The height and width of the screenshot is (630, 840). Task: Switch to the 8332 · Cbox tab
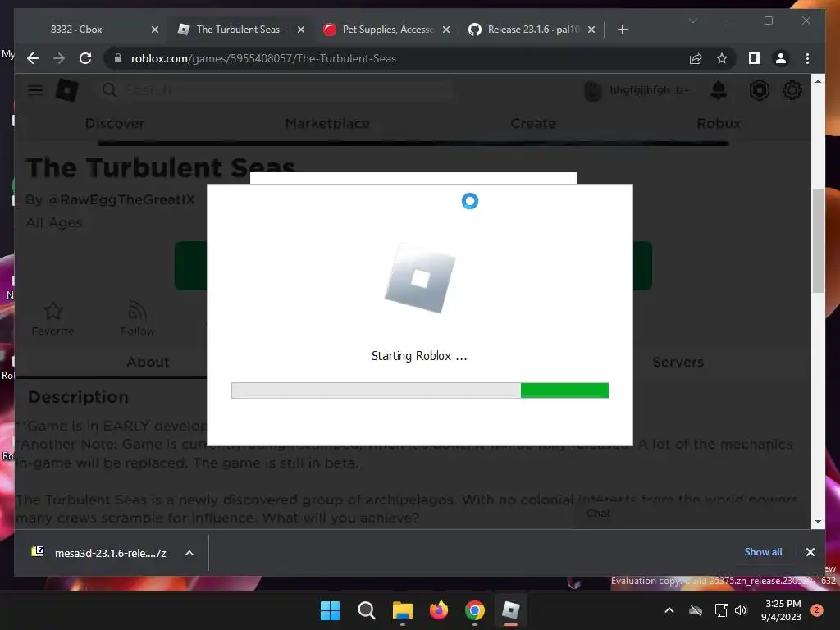coord(76,30)
